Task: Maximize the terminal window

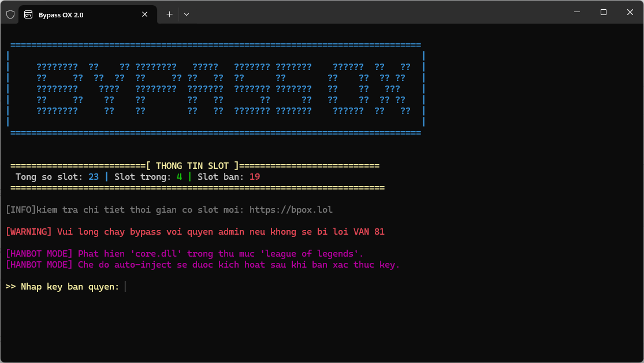Action: click(603, 12)
